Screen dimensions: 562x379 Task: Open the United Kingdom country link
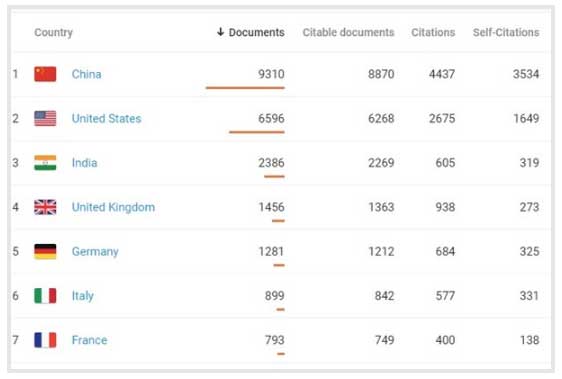point(113,207)
